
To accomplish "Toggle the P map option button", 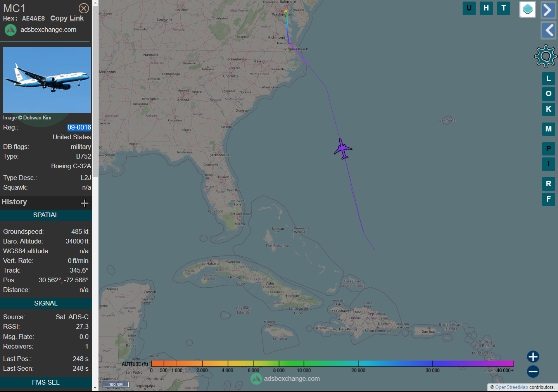I will 548,149.
